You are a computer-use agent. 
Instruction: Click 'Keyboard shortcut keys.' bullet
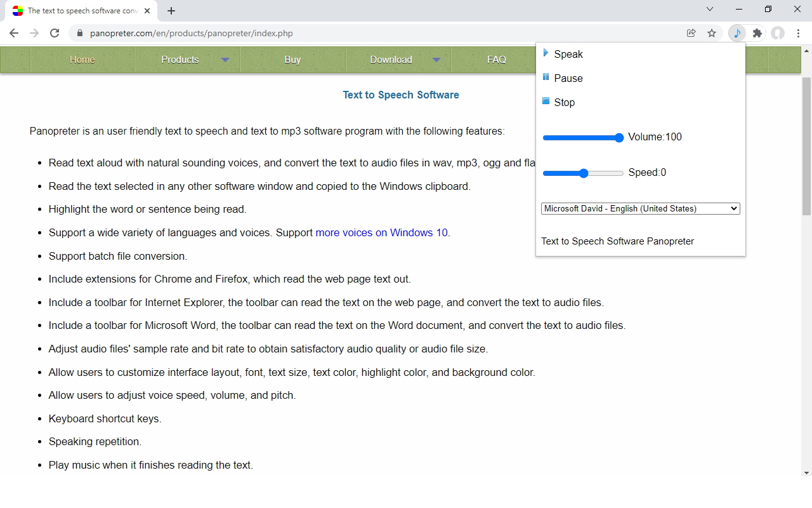click(x=105, y=418)
